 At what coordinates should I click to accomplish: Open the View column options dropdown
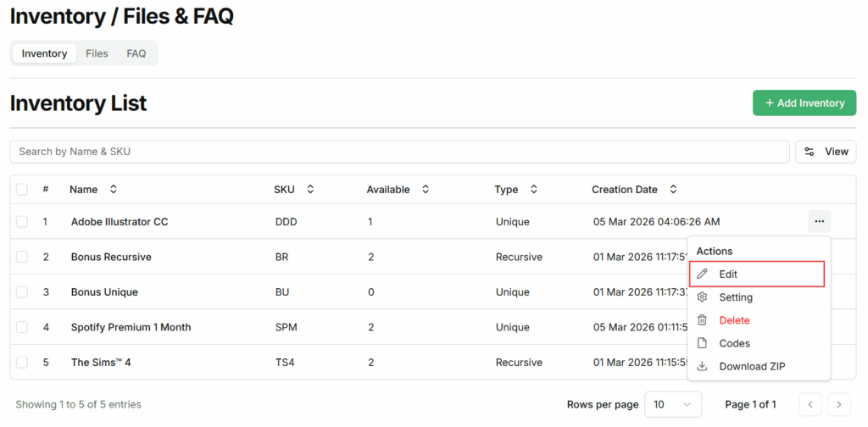826,152
